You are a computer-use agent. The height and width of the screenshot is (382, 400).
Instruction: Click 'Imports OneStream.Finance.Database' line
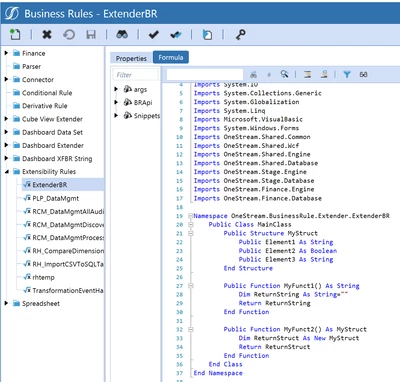click(258, 198)
